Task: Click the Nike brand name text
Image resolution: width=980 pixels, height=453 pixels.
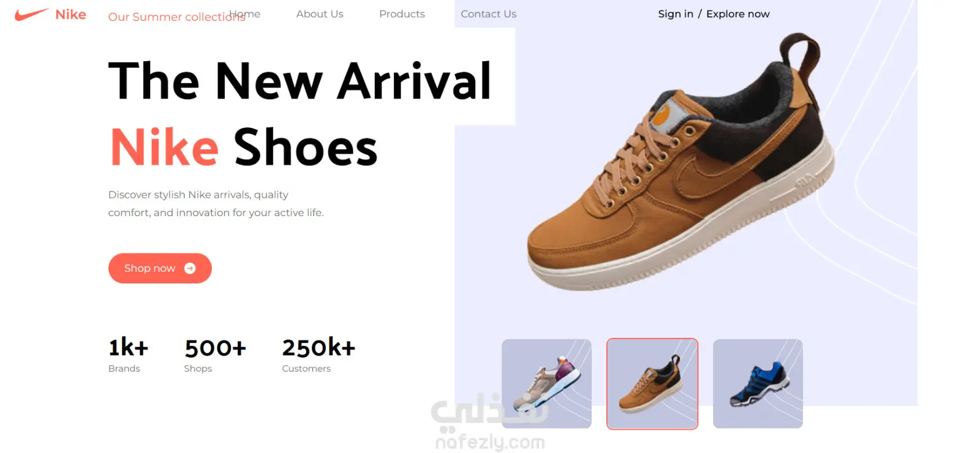Action: (70, 15)
